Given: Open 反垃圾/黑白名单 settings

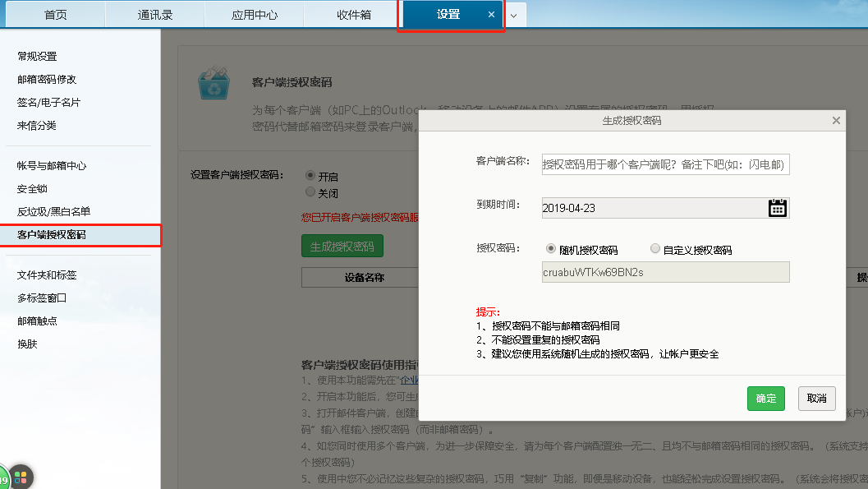Looking at the screenshot, I should [x=53, y=211].
